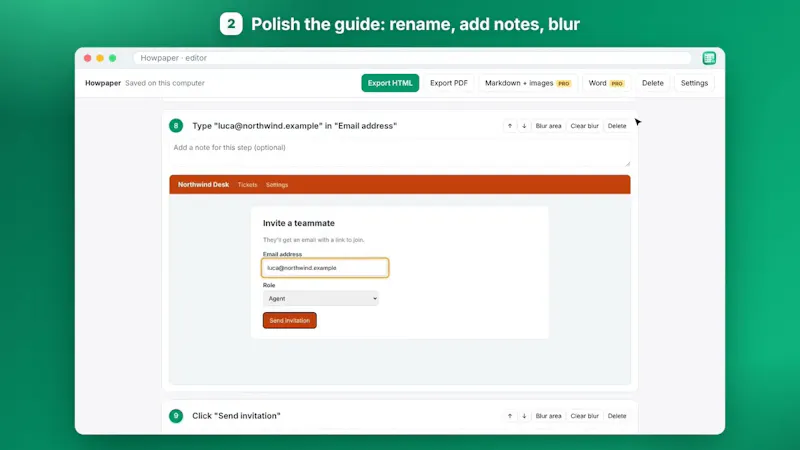Screen dimensions: 800x450
Task: Click the Northwind Desk brand title
Action: (203, 185)
